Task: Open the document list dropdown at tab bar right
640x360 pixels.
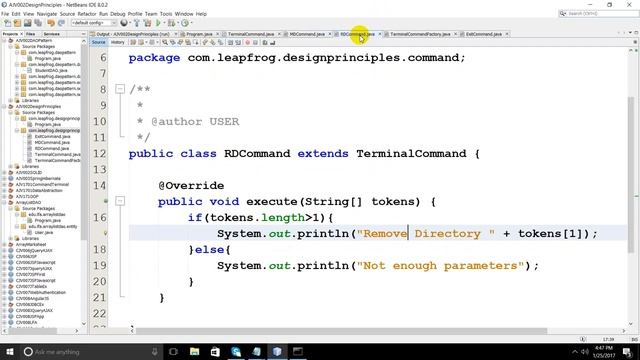Action: coord(630,33)
